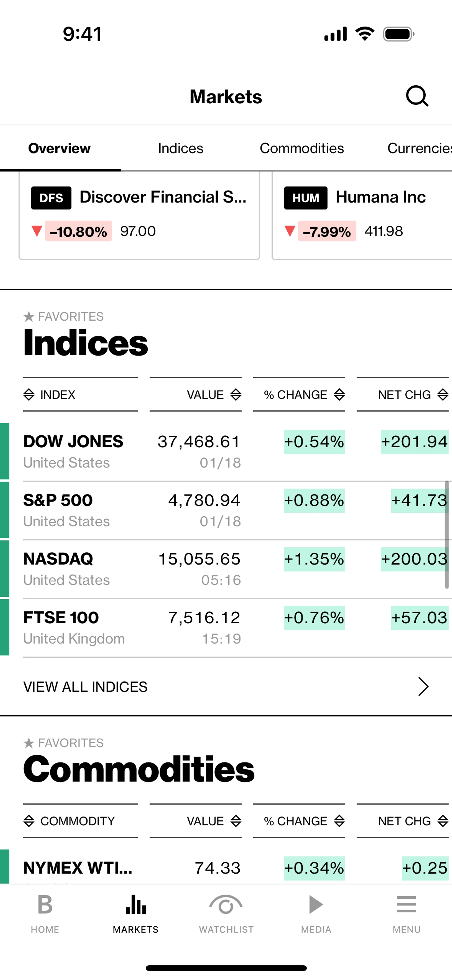Open the Menu hamburger icon

coord(406,905)
